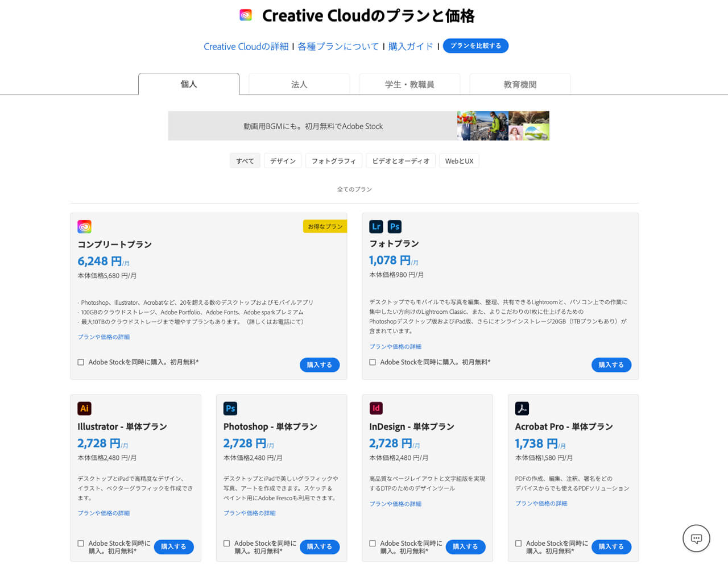The image size is (728, 568).
Task: Click the InDesign Id icon
Action: (x=376, y=408)
